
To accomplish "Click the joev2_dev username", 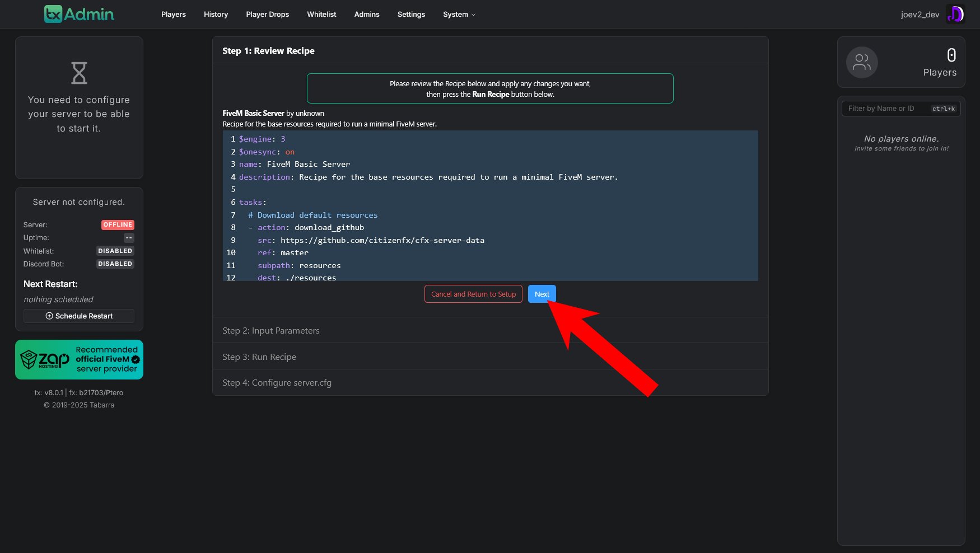I will 920,15.
